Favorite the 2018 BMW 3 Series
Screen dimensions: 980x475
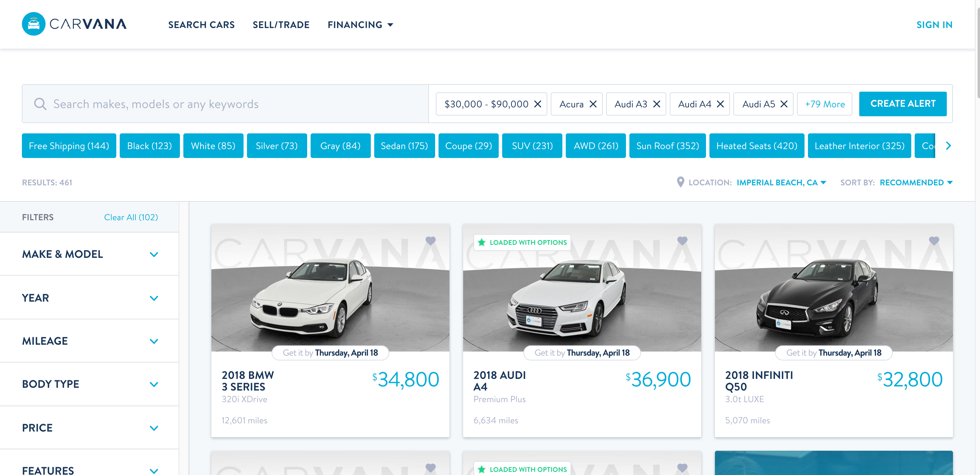(x=431, y=241)
